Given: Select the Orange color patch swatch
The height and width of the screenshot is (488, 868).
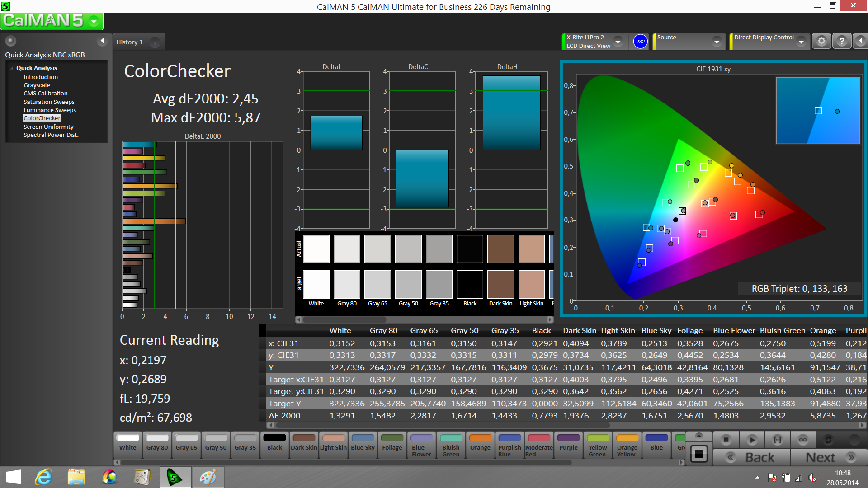Looking at the screenshot, I should point(480,443).
